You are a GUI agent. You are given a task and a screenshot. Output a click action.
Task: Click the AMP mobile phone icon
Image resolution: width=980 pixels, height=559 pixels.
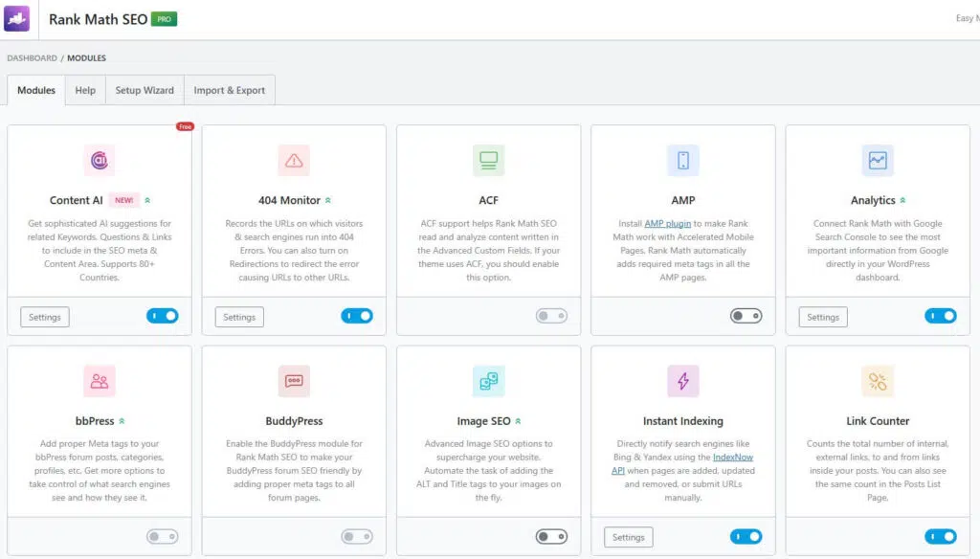(x=682, y=161)
